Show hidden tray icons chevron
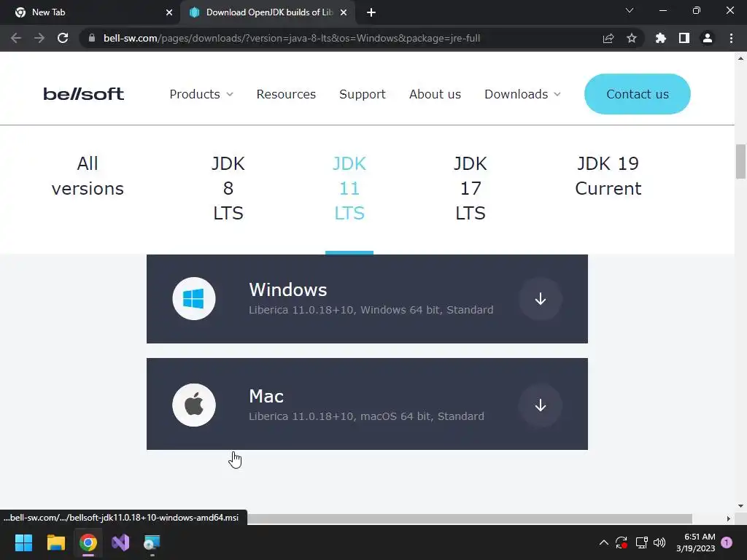747x560 pixels. (x=603, y=542)
